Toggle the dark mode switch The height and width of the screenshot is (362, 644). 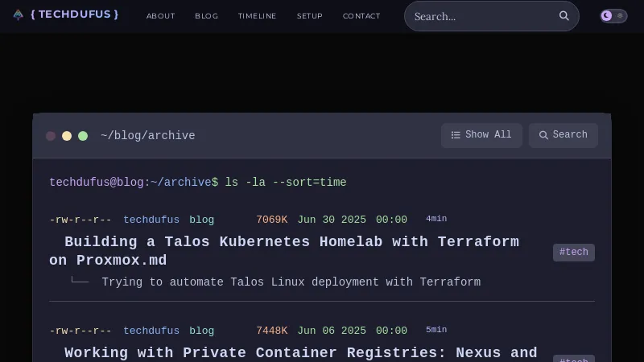pos(613,16)
